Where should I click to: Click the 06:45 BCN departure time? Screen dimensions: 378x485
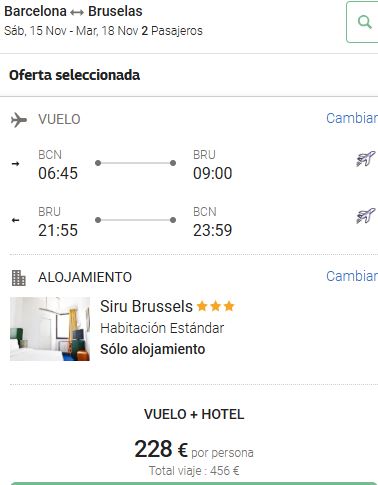point(58,173)
